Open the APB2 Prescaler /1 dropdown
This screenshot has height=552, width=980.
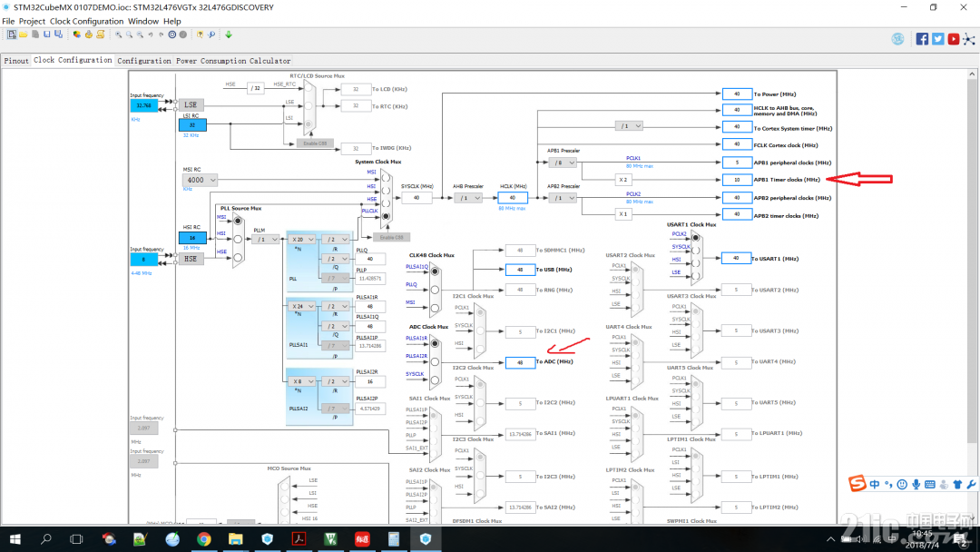562,198
